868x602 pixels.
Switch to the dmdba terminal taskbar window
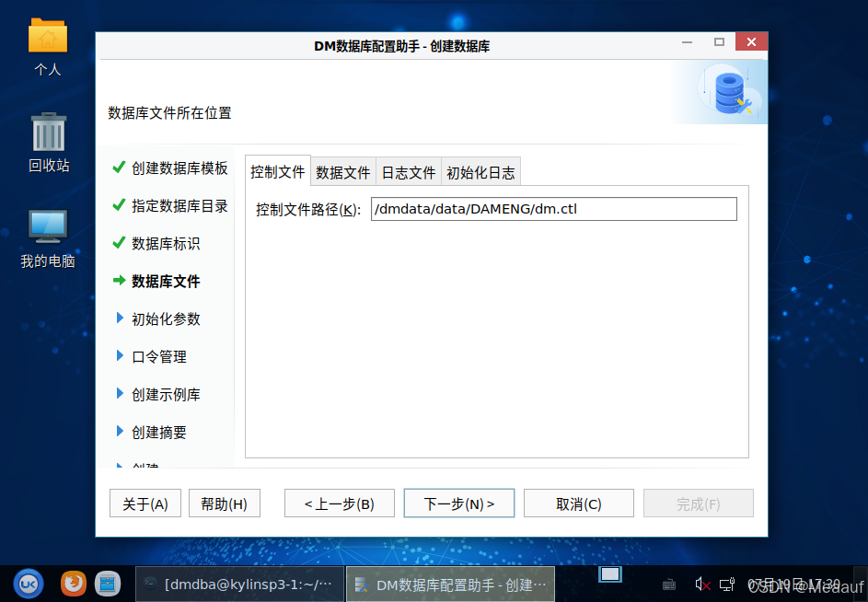pyautogui.click(x=239, y=584)
